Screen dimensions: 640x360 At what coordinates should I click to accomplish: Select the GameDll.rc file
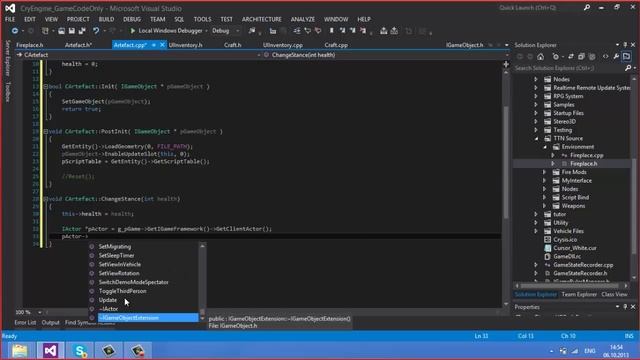[567, 256]
